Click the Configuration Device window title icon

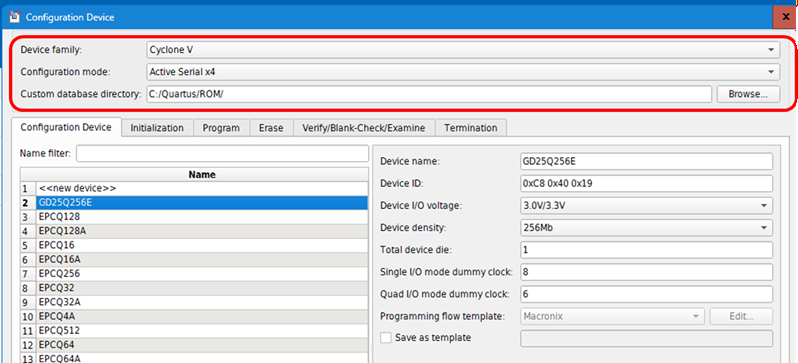pos(14,17)
